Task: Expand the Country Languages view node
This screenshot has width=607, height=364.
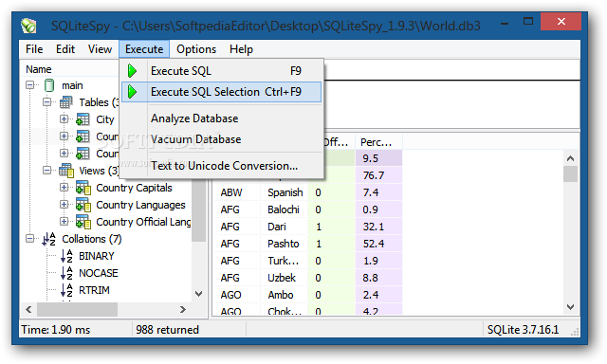Action: point(64,204)
